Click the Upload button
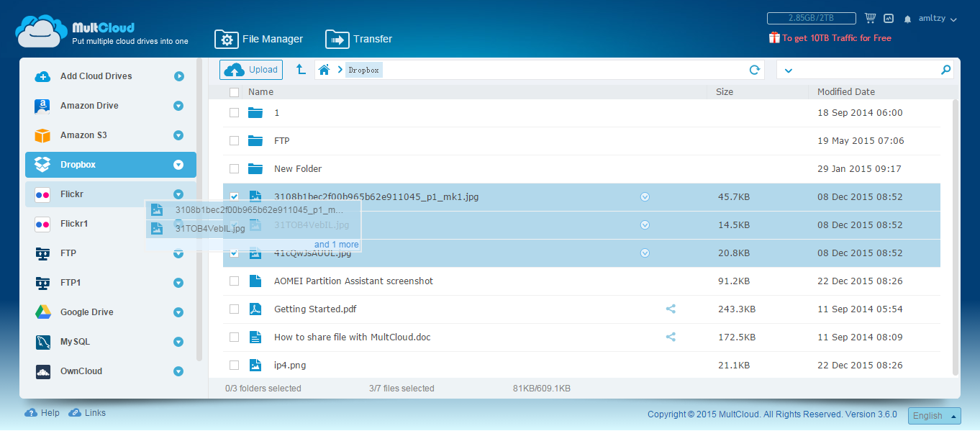 (x=251, y=70)
